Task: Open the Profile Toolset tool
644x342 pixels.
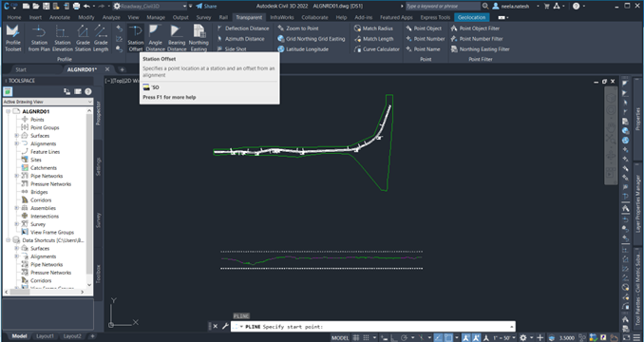Action: pyautogui.click(x=12, y=38)
